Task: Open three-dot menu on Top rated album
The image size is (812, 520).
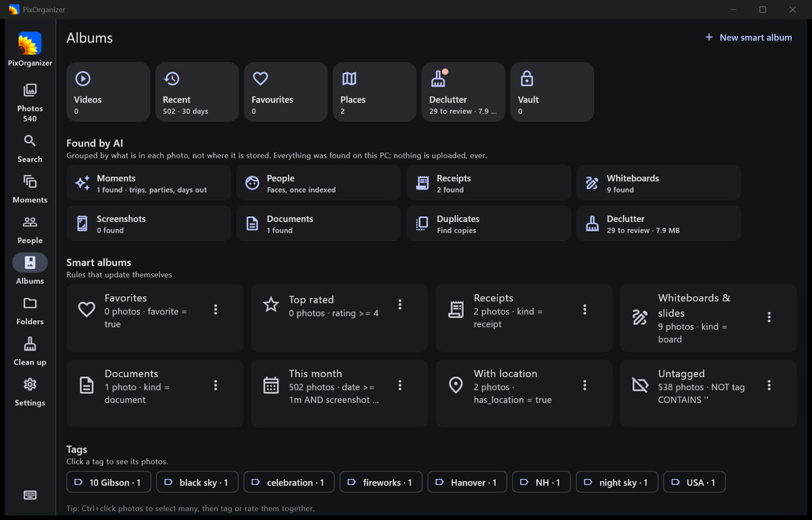Action: [400, 304]
